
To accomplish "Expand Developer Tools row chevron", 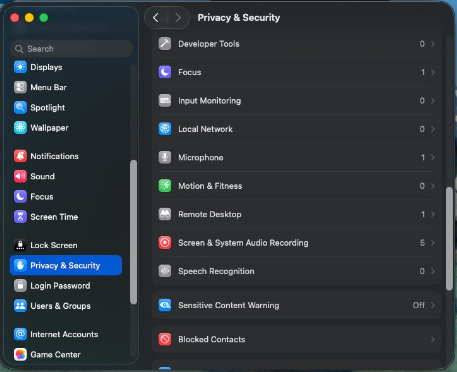I will (x=433, y=44).
